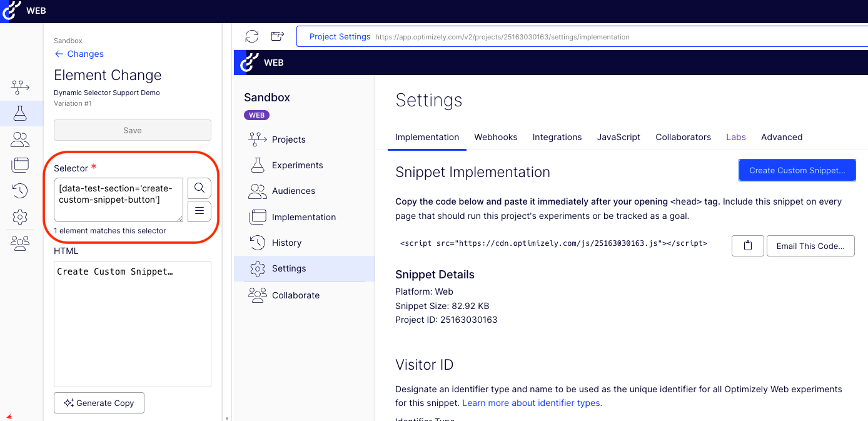Open the experiments flask icon in left rail
Image resolution: width=868 pixels, height=421 pixels.
tap(20, 113)
